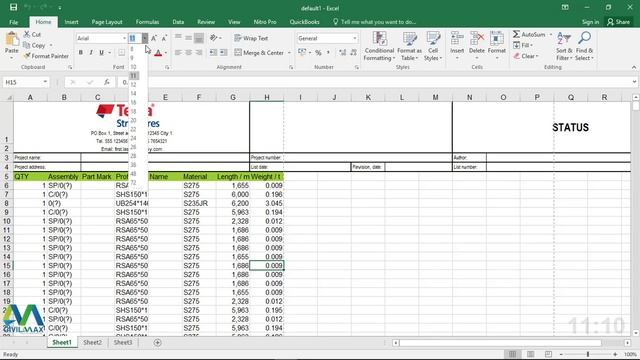
Task: Choose font size 14 from the list
Action: pos(133,93)
